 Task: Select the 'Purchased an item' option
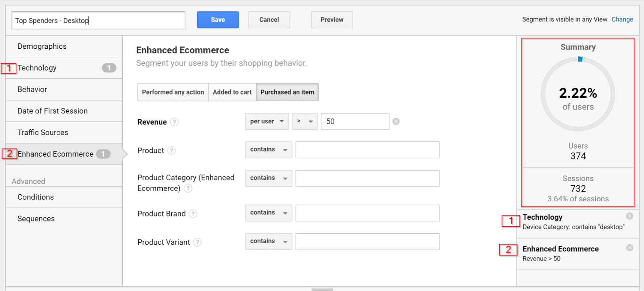click(x=287, y=92)
